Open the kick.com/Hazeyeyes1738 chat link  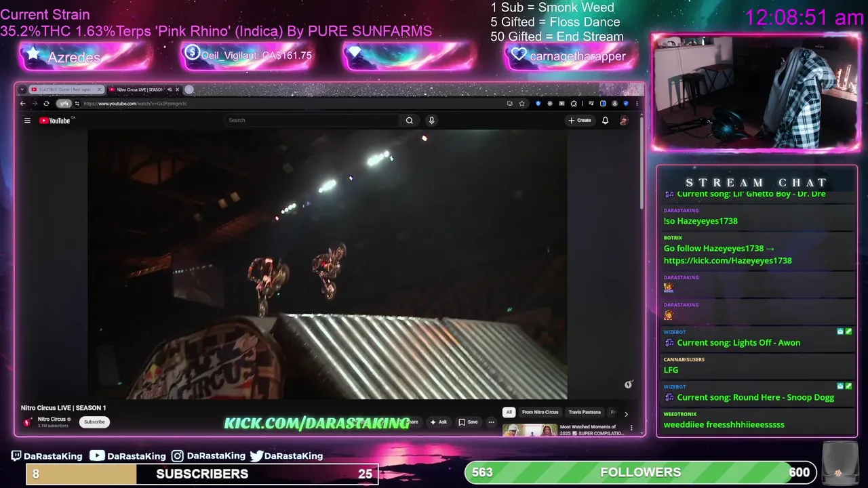point(728,260)
